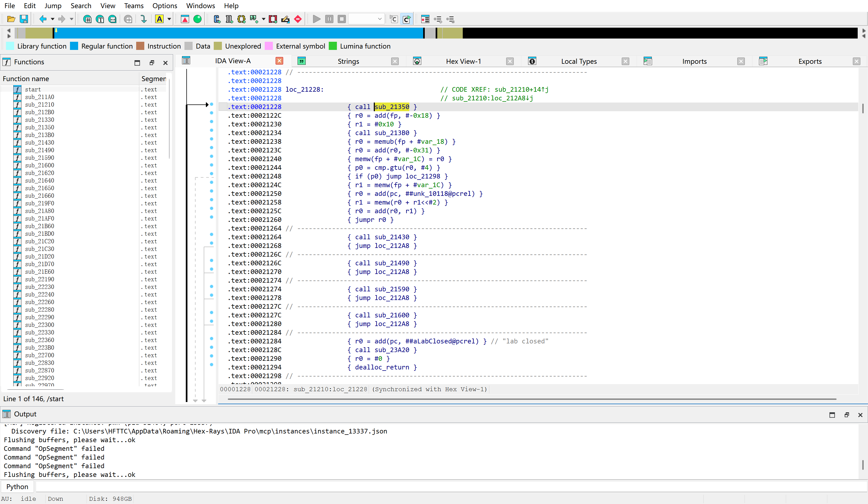Open the Jump menu
Screen dimensions: 868x504
[53, 6]
